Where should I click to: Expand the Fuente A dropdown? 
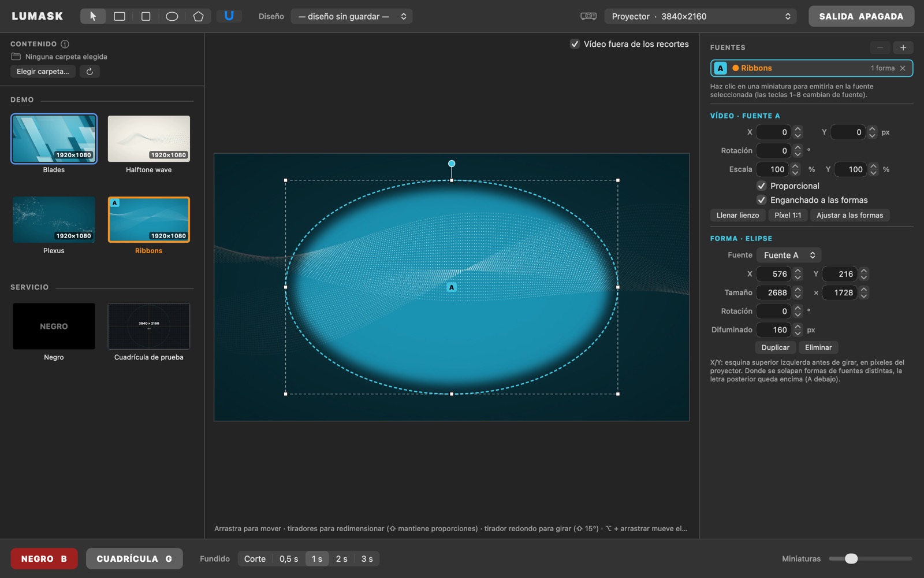[789, 255]
